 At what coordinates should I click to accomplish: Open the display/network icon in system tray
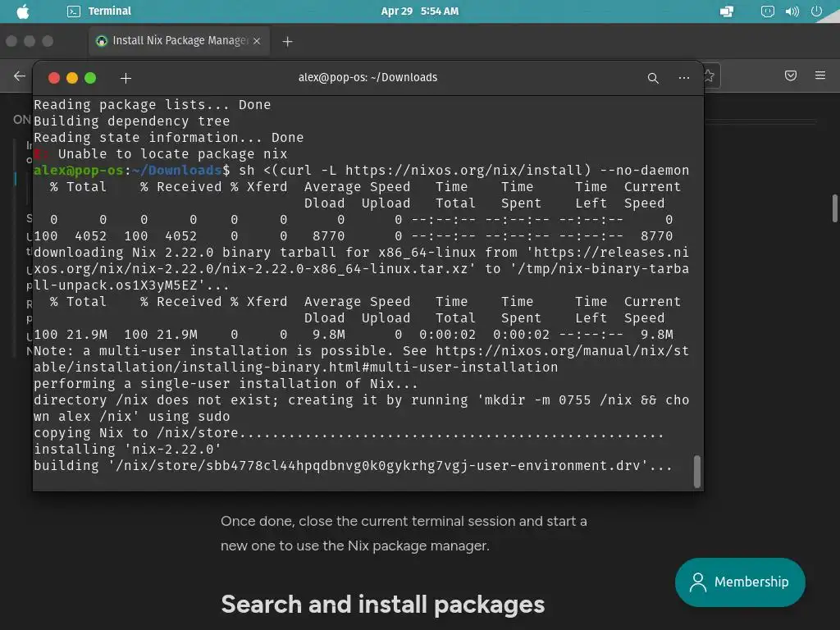pos(727,11)
